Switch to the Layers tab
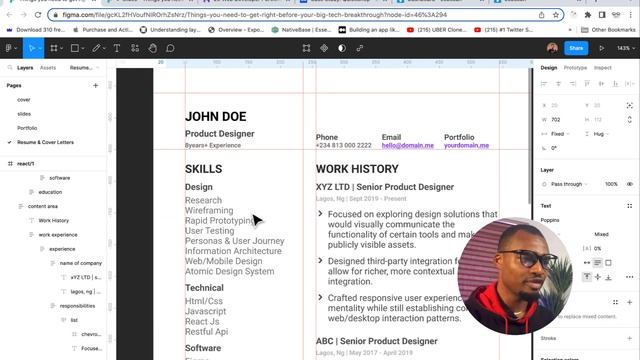The height and width of the screenshot is (360, 640). click(x=25, y=68)
